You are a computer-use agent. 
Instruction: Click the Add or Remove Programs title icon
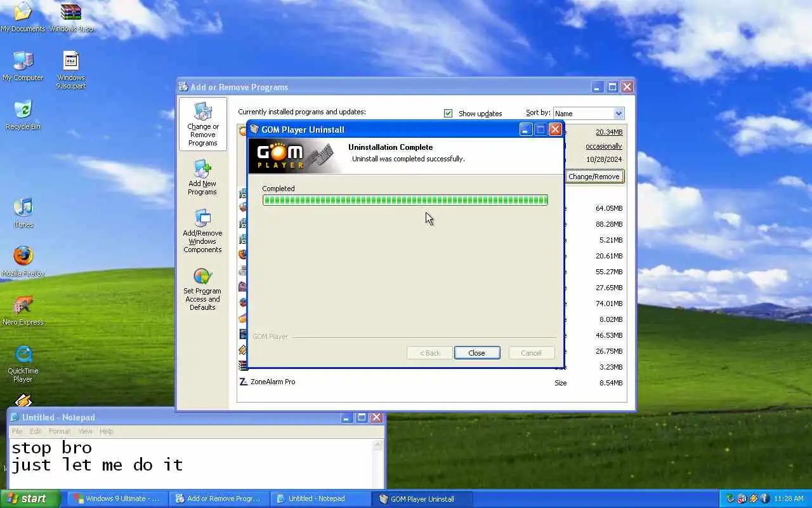[183, 87]
